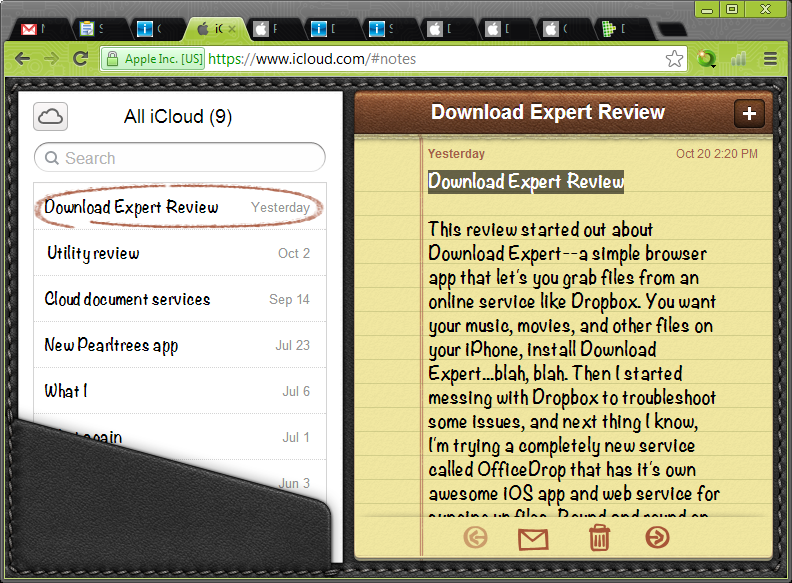This screenshot has width=792, height=583.
Task: Go to next note arrow
Action: click(x=657, y=538)
